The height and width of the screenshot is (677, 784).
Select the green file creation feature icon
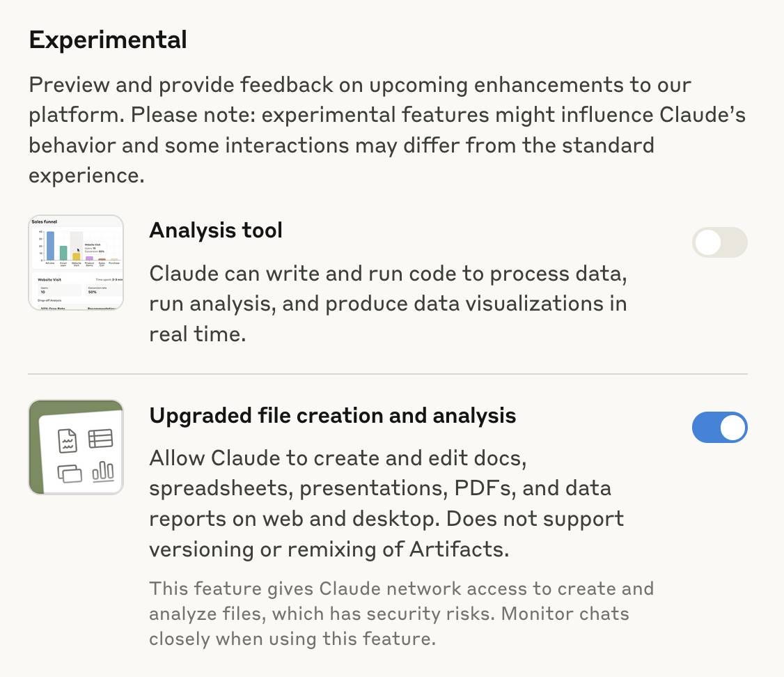click(76, 446)
